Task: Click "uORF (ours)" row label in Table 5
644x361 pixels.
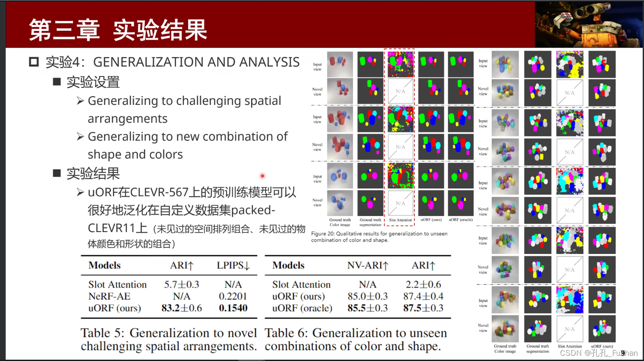Action: coord(115,308)
